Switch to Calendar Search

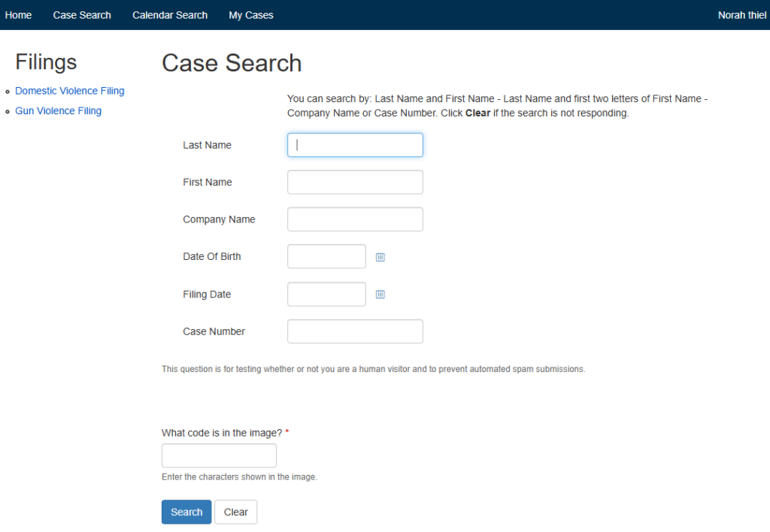click(x=170, y=15)
